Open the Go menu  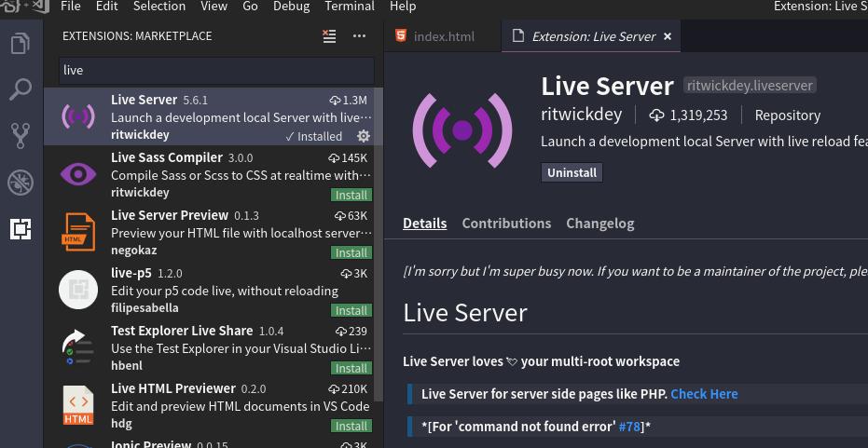coord(250,7)
